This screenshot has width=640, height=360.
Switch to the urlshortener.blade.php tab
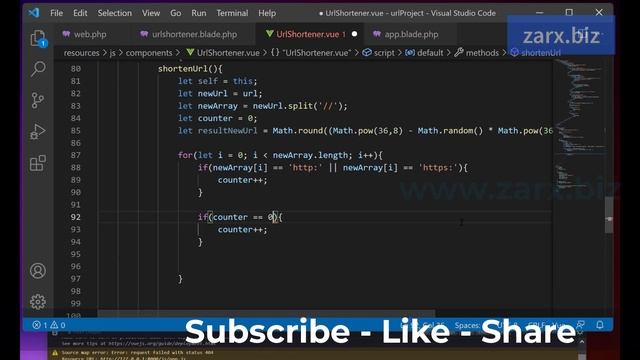click(x=194, y=34)
